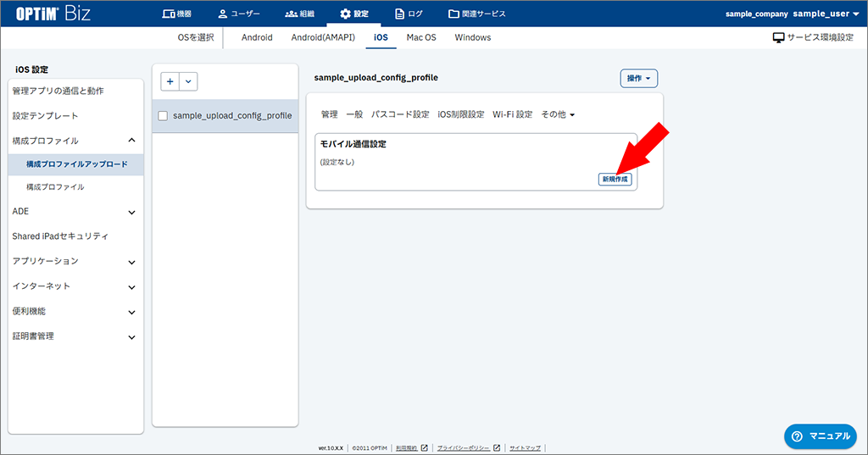Switch to the Android(AMAPI) tab
The width and height of the screenshot is (868, 455).
click(x=323, y=37)
